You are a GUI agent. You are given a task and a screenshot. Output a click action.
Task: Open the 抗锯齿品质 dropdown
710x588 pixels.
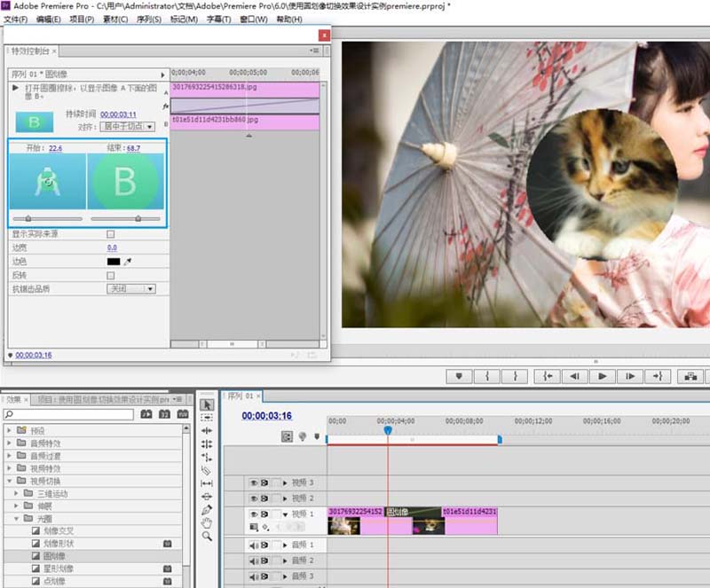pos(131,289)
